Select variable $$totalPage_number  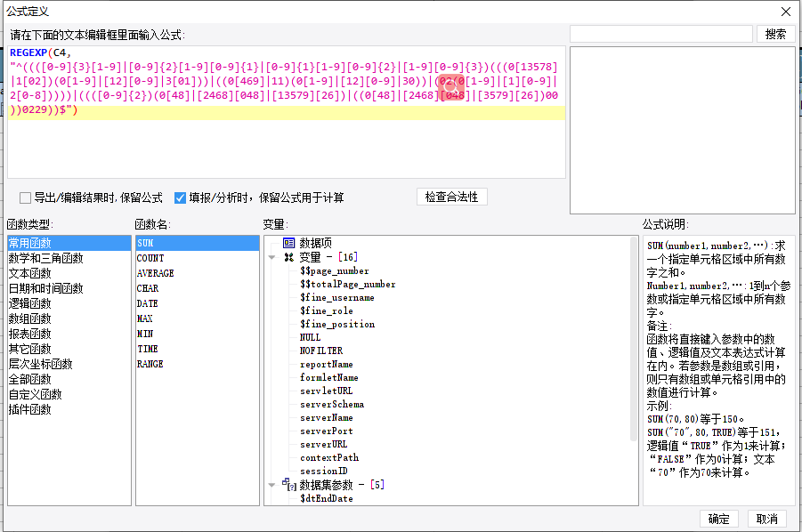click(x=348, y=284)
